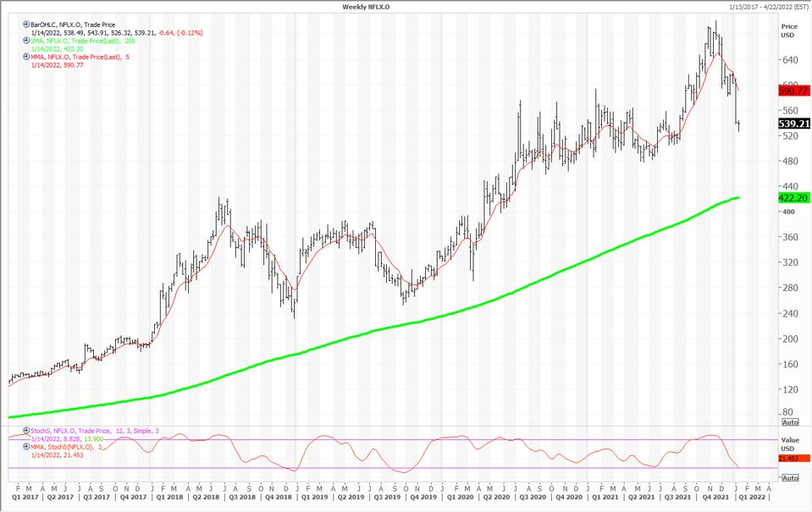The height and width of the screenshot is (512, 812).
Task: Click the black 539.21 last price tag
Action: point(793,124)
